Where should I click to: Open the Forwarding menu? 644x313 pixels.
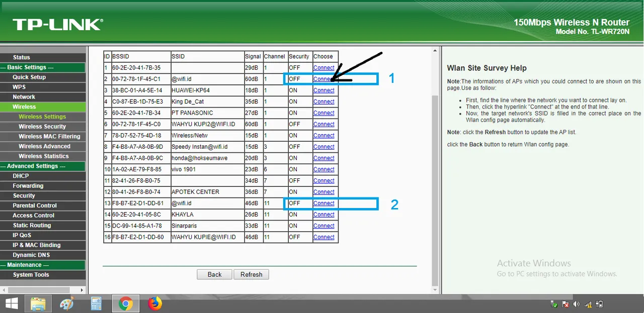coord(28,186)
